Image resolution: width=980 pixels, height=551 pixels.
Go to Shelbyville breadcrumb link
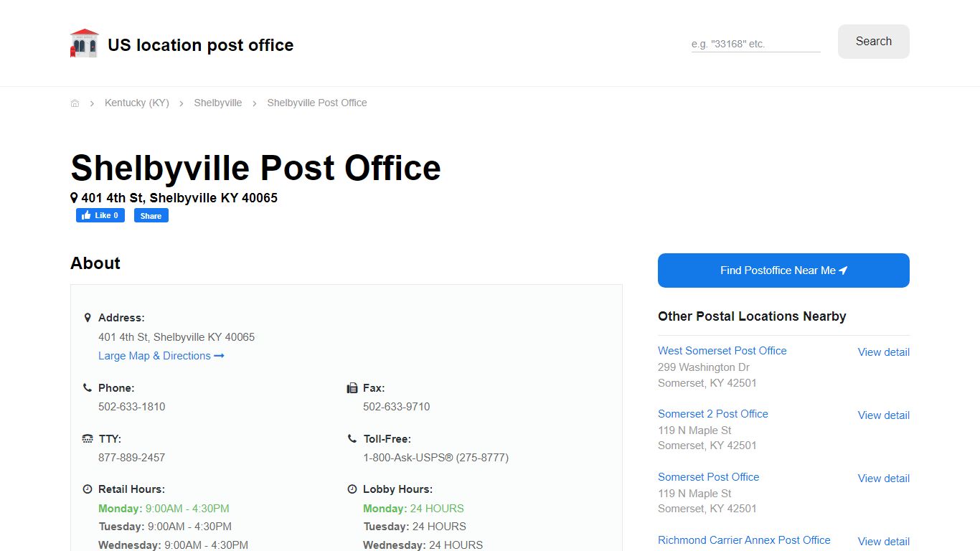[x=217, y=103]
